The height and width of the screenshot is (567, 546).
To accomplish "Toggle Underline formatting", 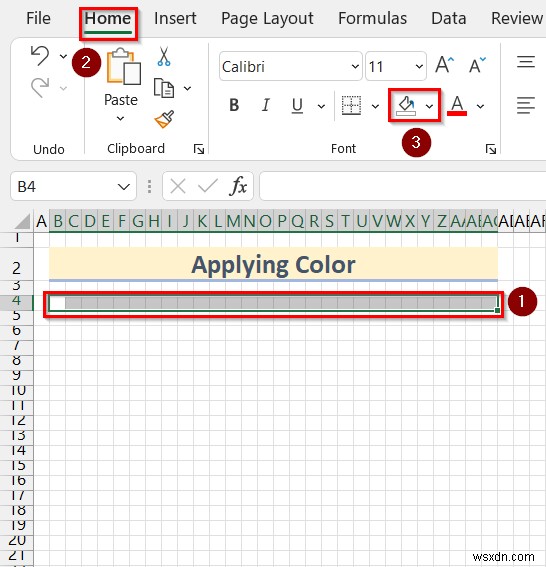I will [297, 106].
